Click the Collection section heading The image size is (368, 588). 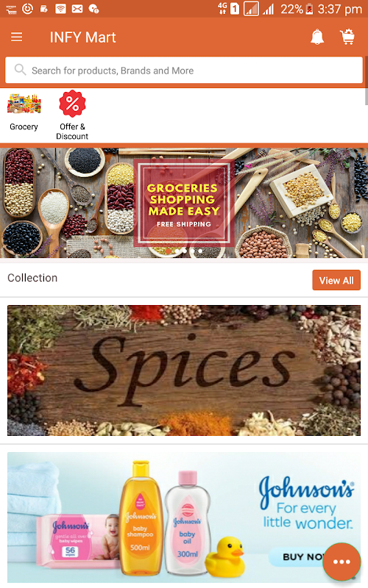tap(32, 278)
